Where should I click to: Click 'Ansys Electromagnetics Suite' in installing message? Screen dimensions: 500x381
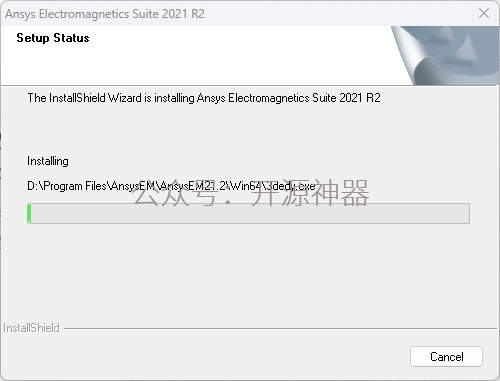(x=267, y=98)
